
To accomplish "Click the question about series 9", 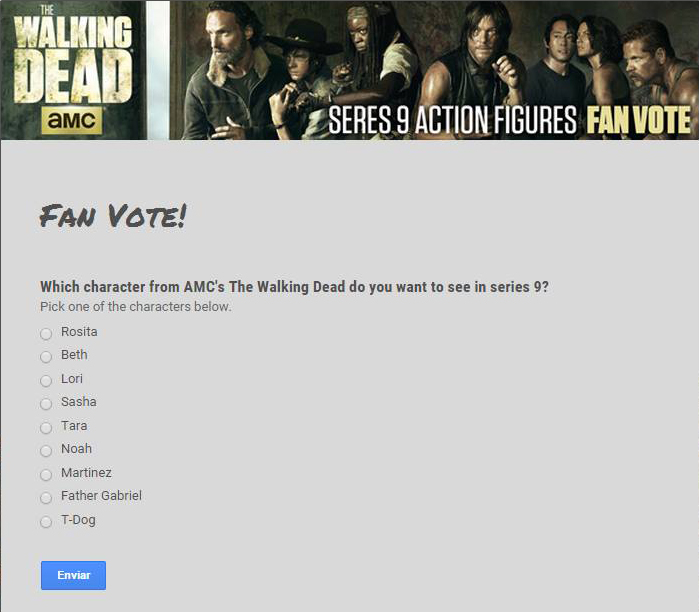I will (294, 287).
